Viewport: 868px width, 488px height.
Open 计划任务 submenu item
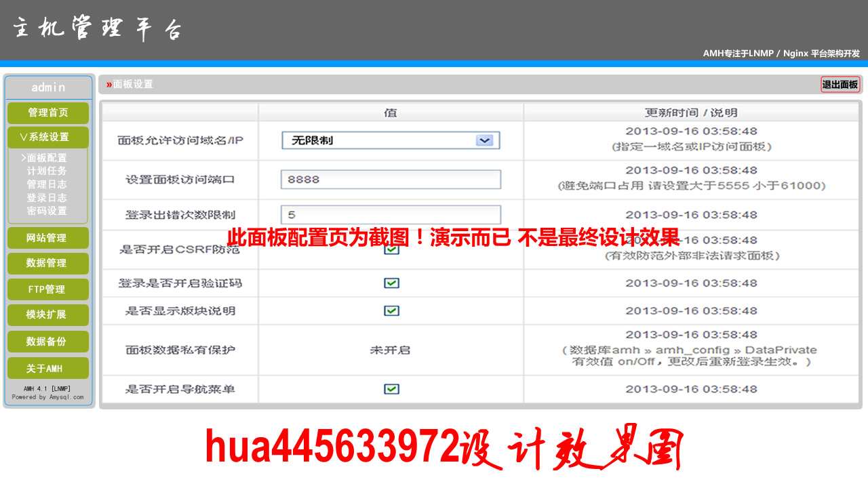pyautogui.click(x=47, y=171)
